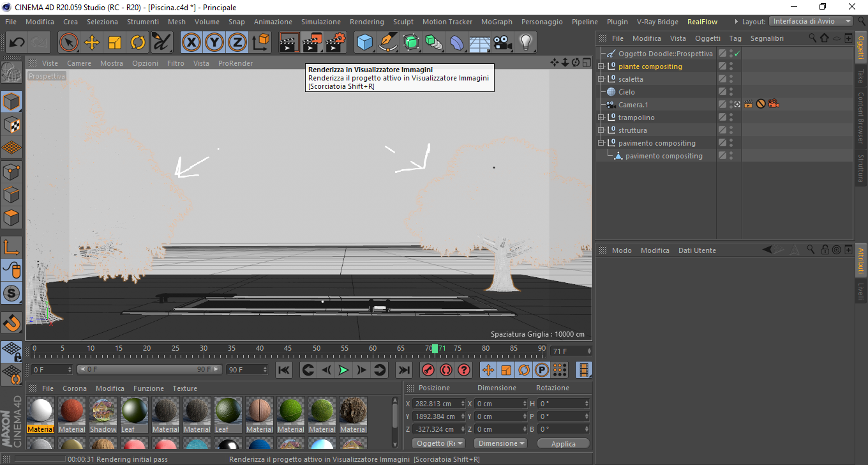The height and width of the screenshot is (465, 868).
Task: Toggle the X axis lock
Action: [x=191, y=43]
